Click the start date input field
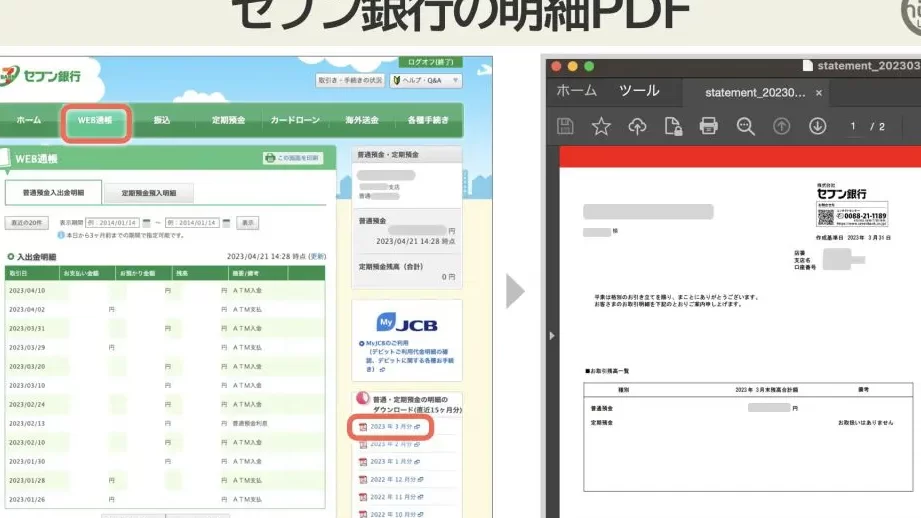 pyautogui.click(x=112, y=223)
